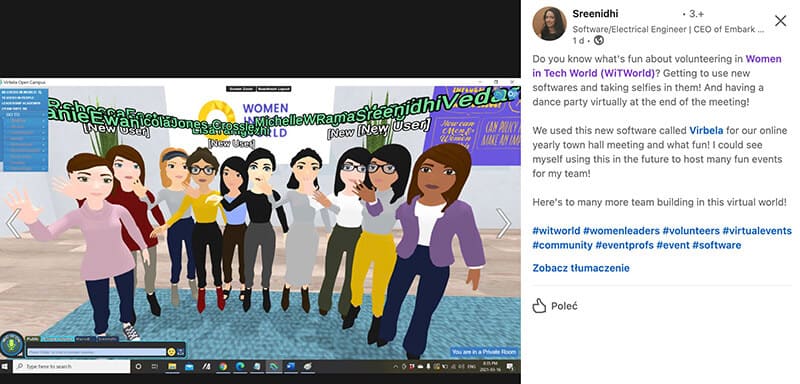Open File Explorer from the taskbar

click(x=172, y=366)
